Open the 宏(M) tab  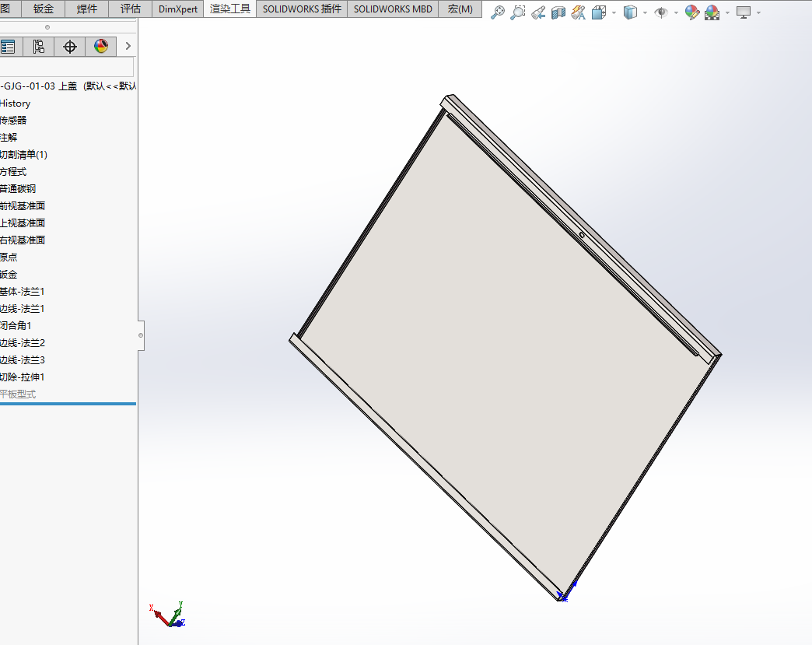(x=460, y=9)
